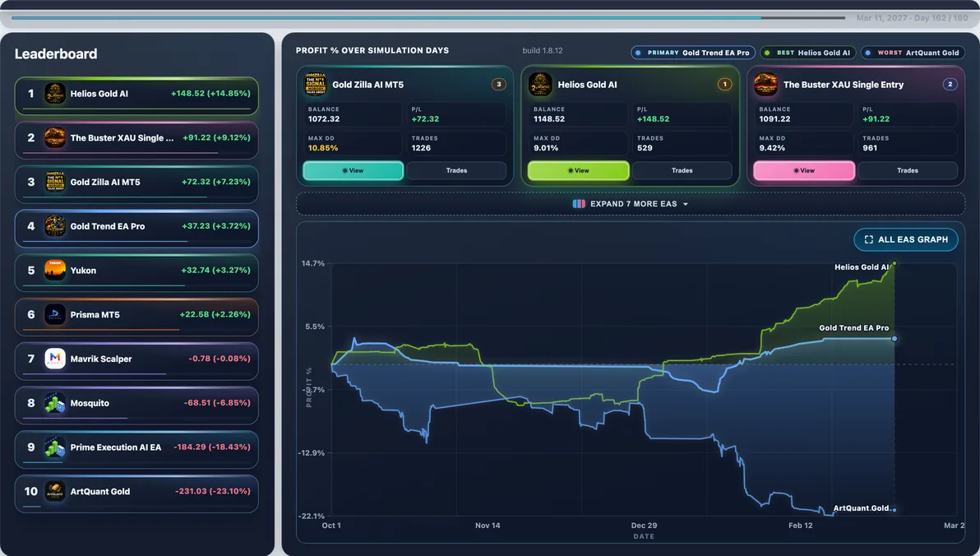Click the 14.7% y-axis label
Viewport: 980px width, 556px height.
point(313,263)
